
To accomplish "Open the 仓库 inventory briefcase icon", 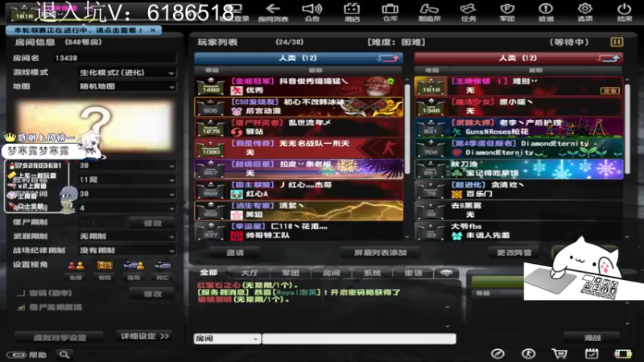I will pyautogui.click(x=390, y=12).
